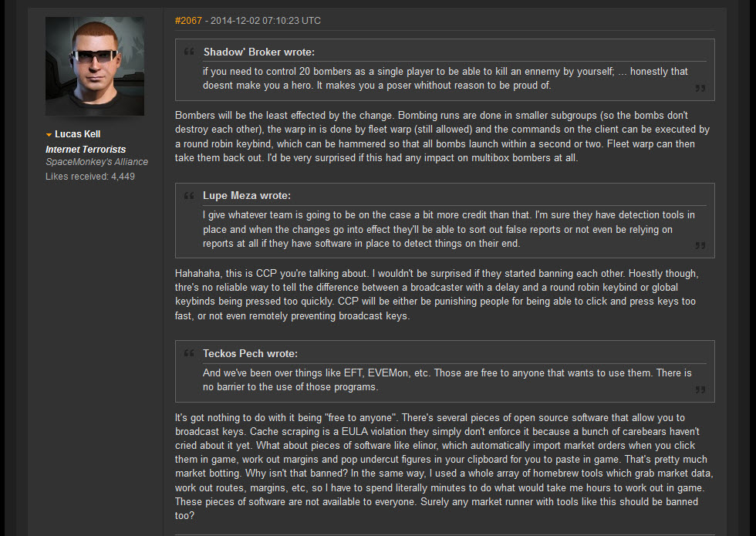Click Lucas Kell's avatar portrait

[x=94, y=66]
